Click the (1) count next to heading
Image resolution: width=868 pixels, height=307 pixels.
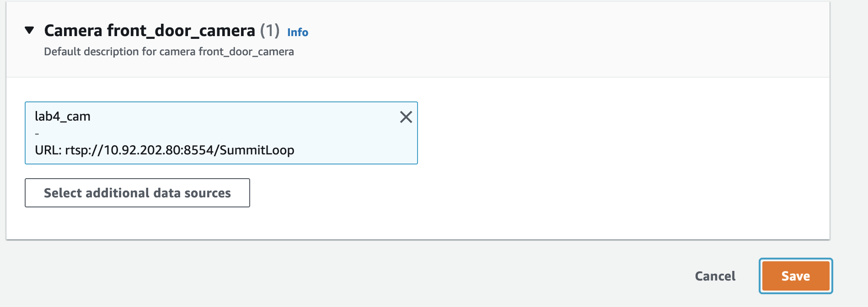tap(270, 31)
